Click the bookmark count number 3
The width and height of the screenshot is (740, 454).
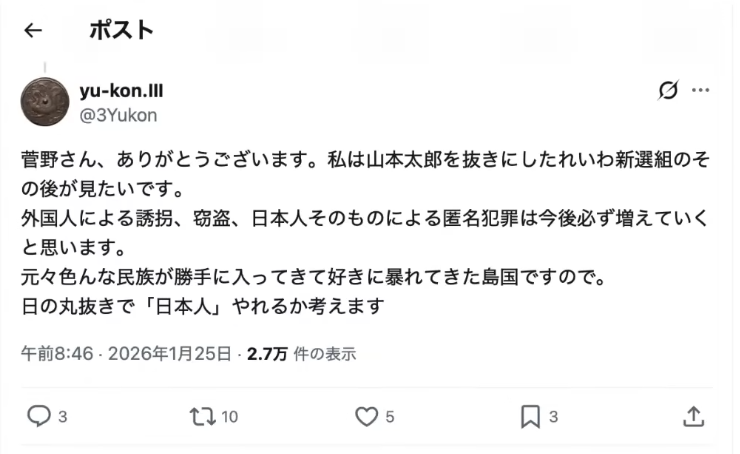[553, 417]
